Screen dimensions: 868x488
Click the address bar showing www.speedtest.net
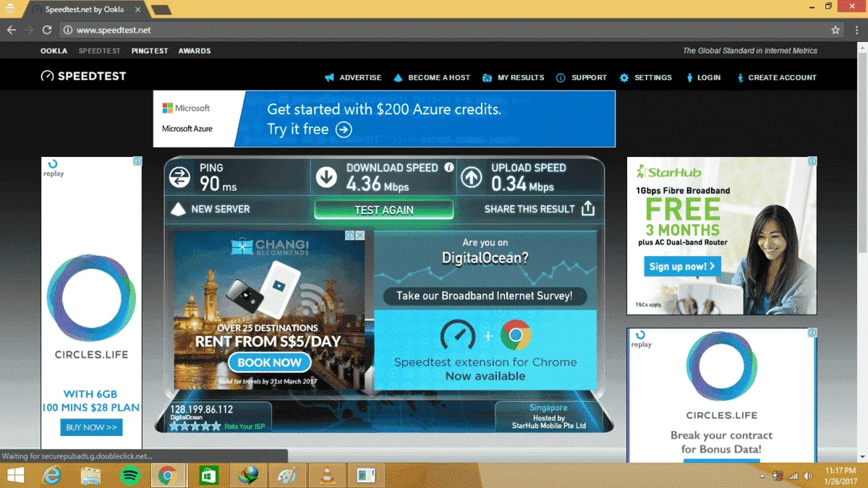tap(452, 30)
